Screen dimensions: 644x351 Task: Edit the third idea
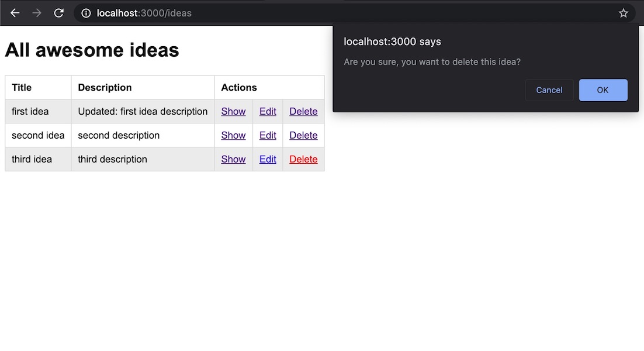coord(268,159)
